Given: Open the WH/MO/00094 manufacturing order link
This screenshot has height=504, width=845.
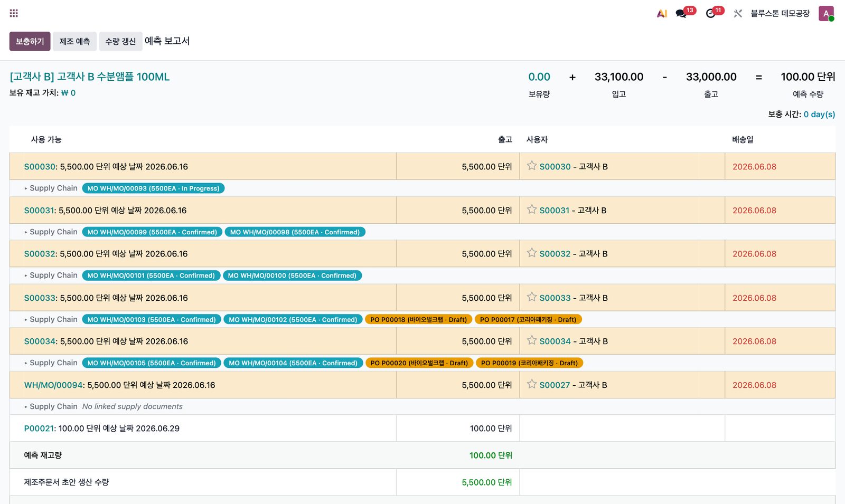Looking at the screenshot, I should click(53, 385).
